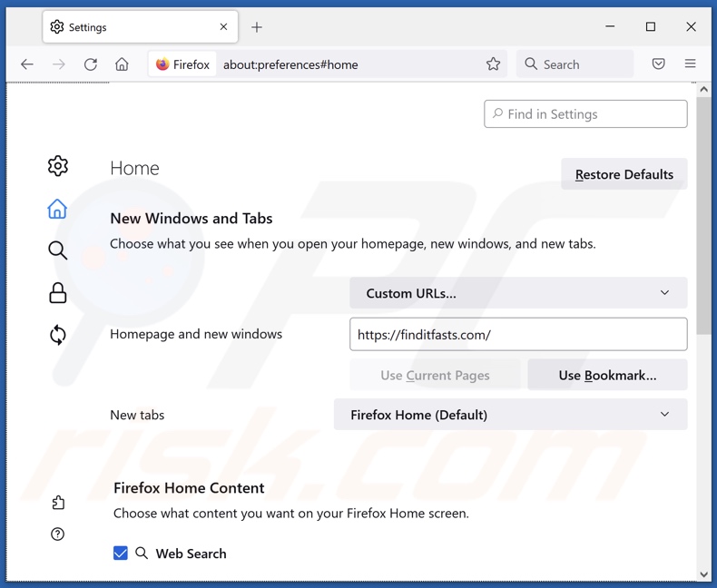The image size is (717, 588).
Task: Close the Firefox window
Action: (x=691, y=26)
